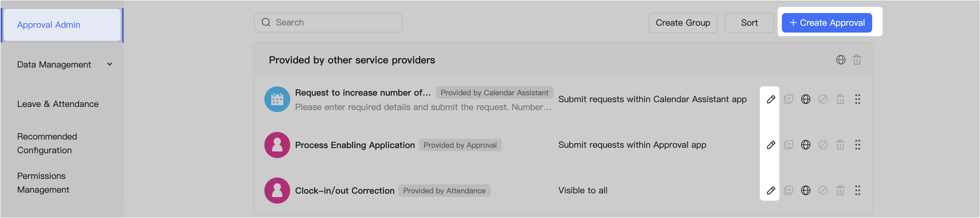Viewport: 980px width, 218px height.
Task: Delete the service providers group
Action: coord(857,60)
